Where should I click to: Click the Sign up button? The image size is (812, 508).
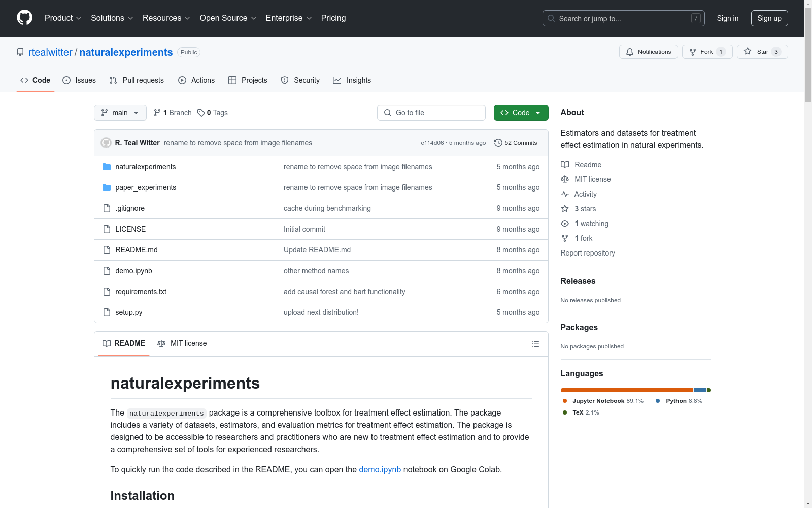(769, 18)
